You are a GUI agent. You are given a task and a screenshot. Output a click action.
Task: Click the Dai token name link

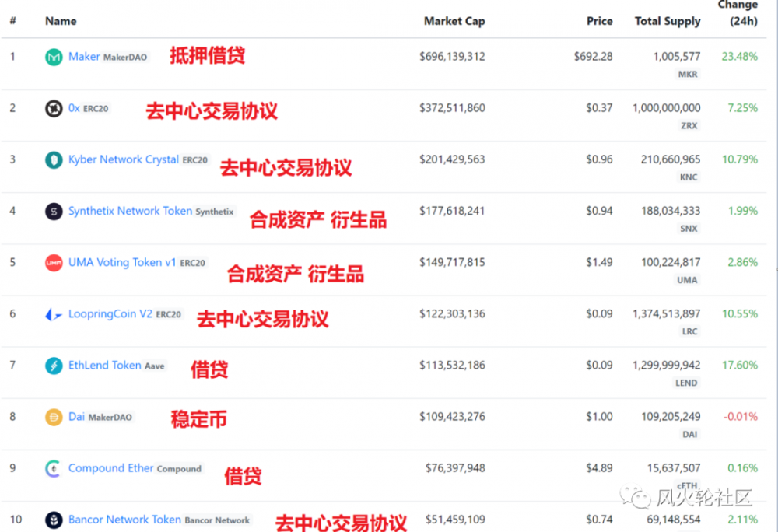[x=78, y=417]
